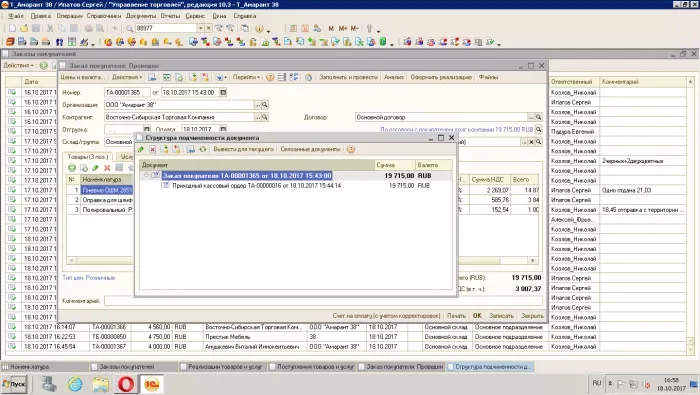Open the Действия dropdown in the orders list window

[18, 66]
